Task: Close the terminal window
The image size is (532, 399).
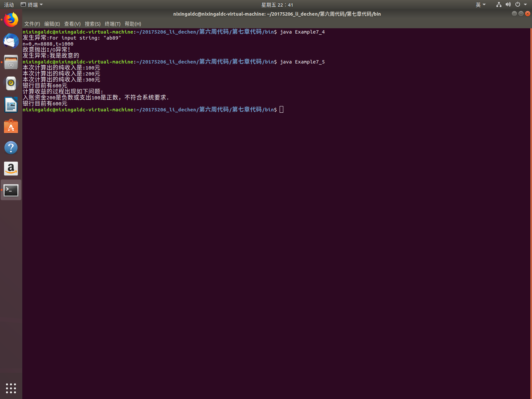Action: click(x=528, y=14)
